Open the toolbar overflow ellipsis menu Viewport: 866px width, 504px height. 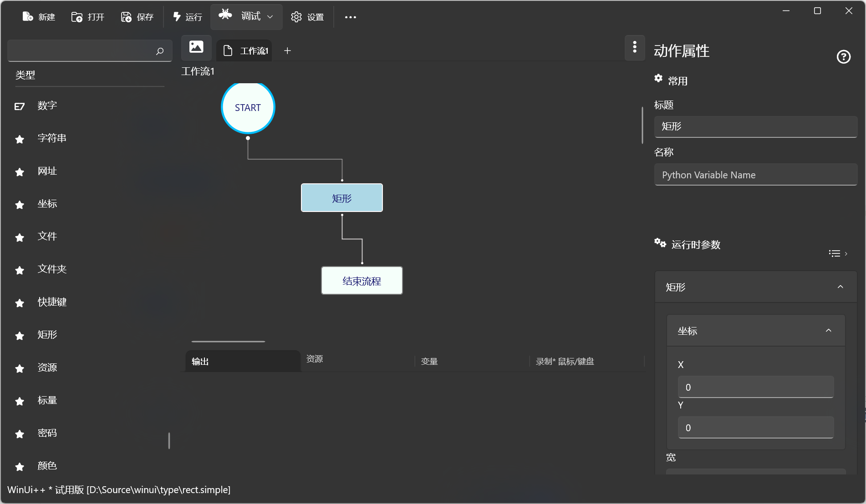pos(350,17)
